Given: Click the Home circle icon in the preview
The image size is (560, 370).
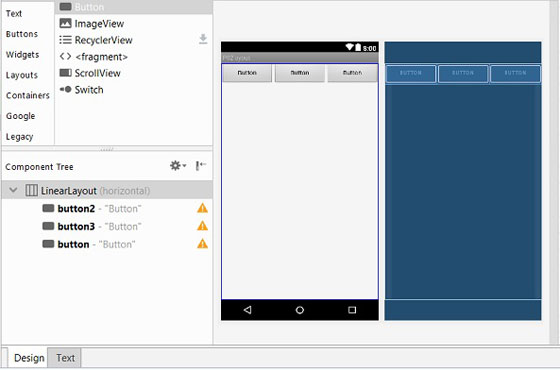Looking at the screenshot, I should (300, 310).
